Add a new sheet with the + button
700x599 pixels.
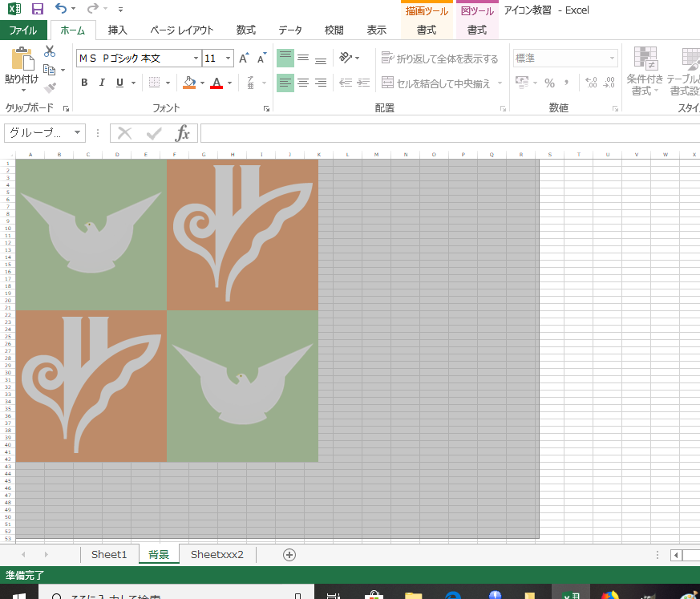[289, 554]
